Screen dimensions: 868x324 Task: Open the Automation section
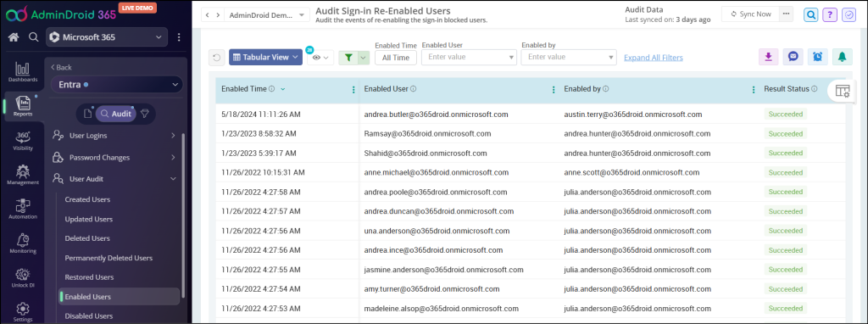point(23,209)
